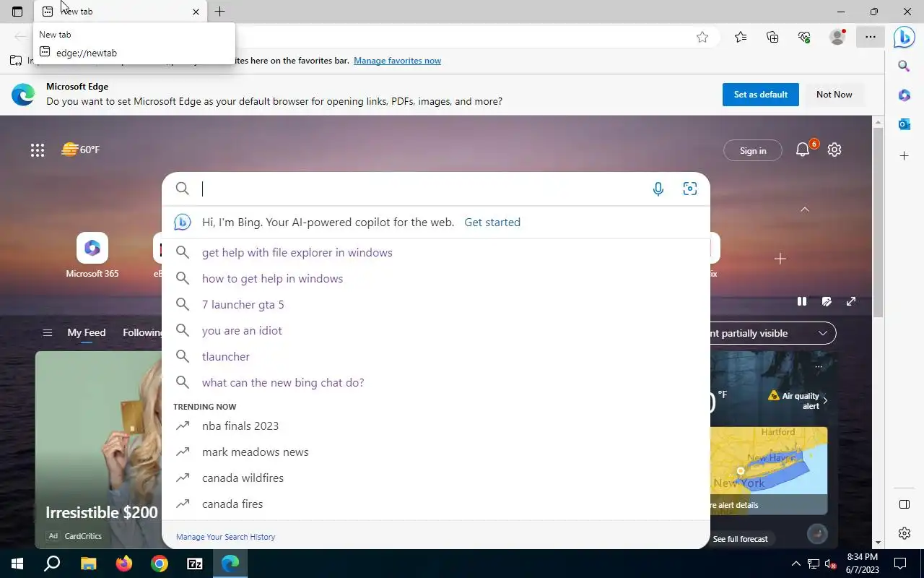The height and width of the screenshot is (578, 924).
Task: Open Bing chat sidebar button
Action: pyautogui.click(x=905, y=37)
